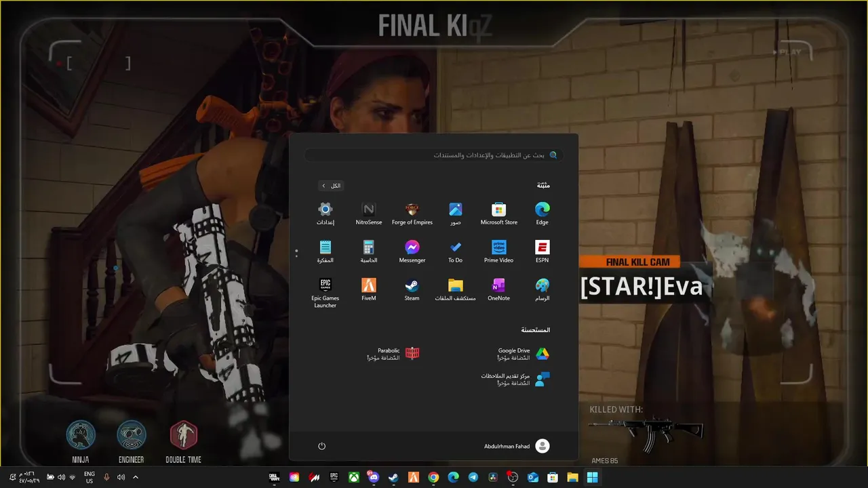868x488 pixels.
Task: Open recommended Google Drive item
Action: coord(522,354)
